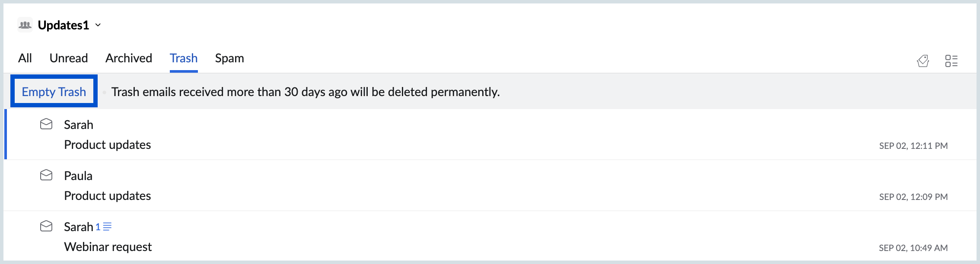Click envelope icon on Sarah's Product updates email
Viewport: 980px width, 264px height.
click(x=46, y=124)
